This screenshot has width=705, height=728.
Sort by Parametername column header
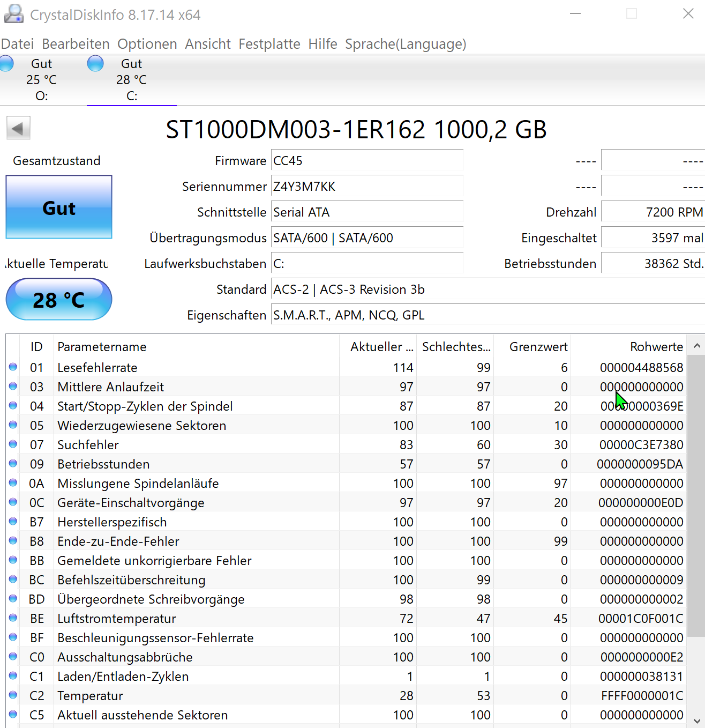197,347
